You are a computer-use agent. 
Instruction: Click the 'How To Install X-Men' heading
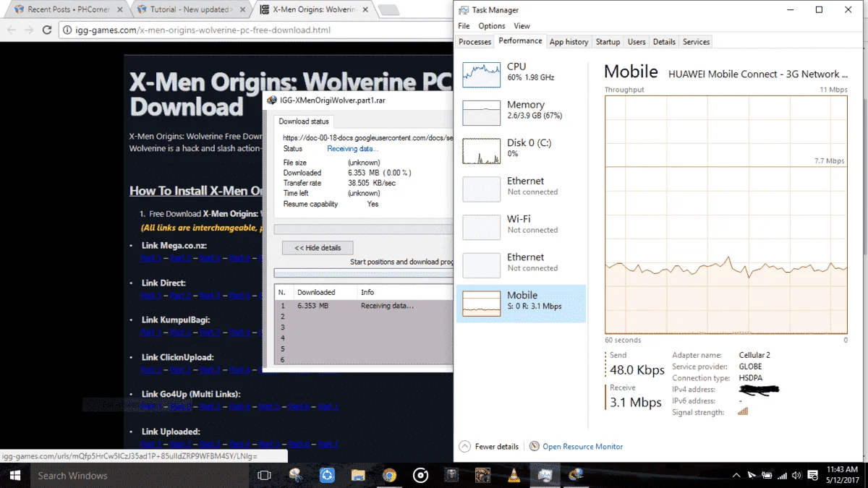click(195, 191)
